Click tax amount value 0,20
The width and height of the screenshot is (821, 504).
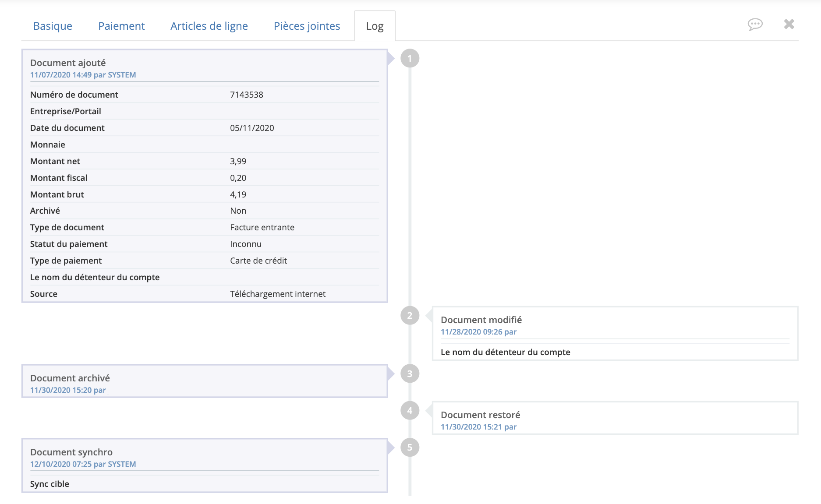[238, 178]
